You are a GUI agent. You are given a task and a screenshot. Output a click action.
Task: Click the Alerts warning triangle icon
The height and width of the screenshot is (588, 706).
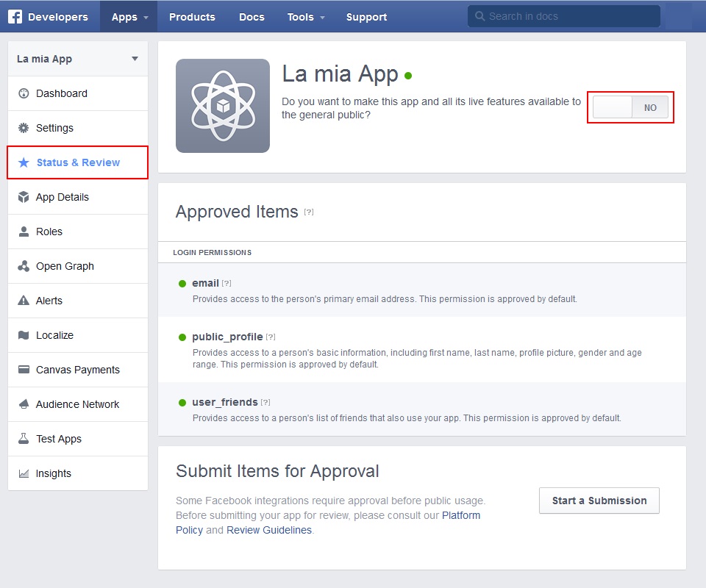(24, 301)
